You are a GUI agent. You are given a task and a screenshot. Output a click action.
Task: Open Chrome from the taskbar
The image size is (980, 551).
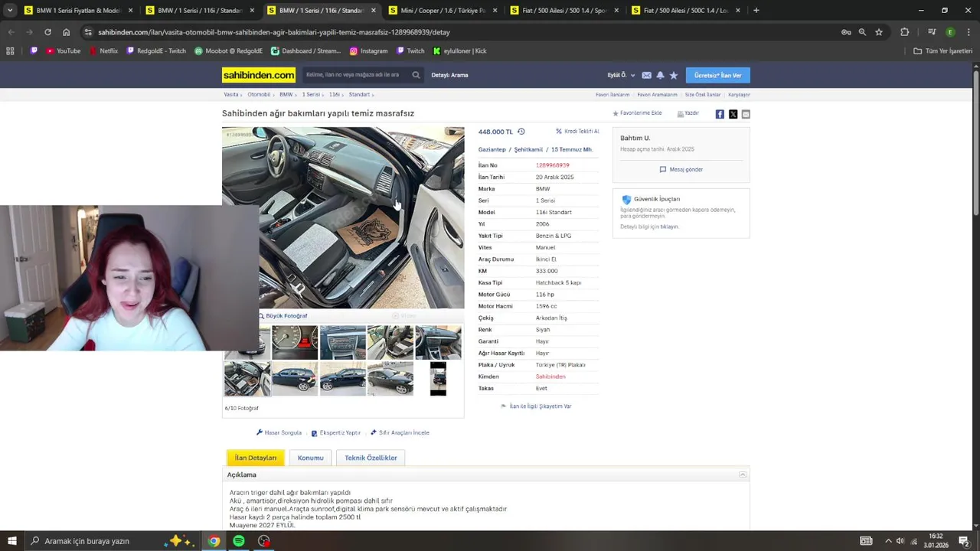[x=214, y=541]
